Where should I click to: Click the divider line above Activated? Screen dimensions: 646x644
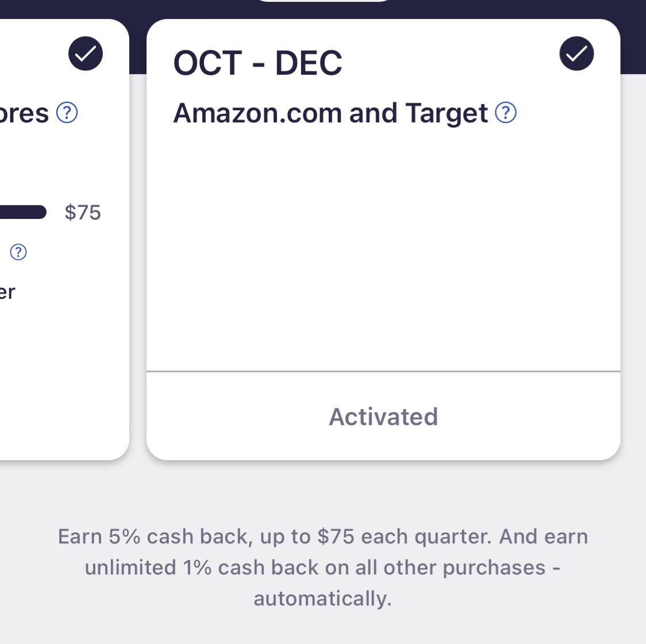(x=383, y=372)
